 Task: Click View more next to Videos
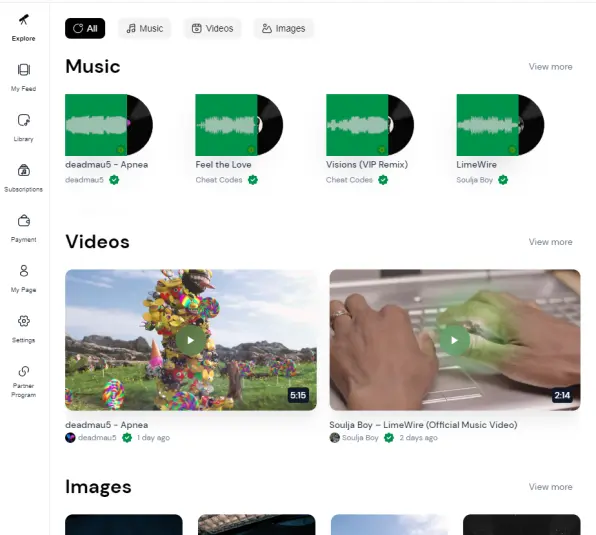pos(550,242)
